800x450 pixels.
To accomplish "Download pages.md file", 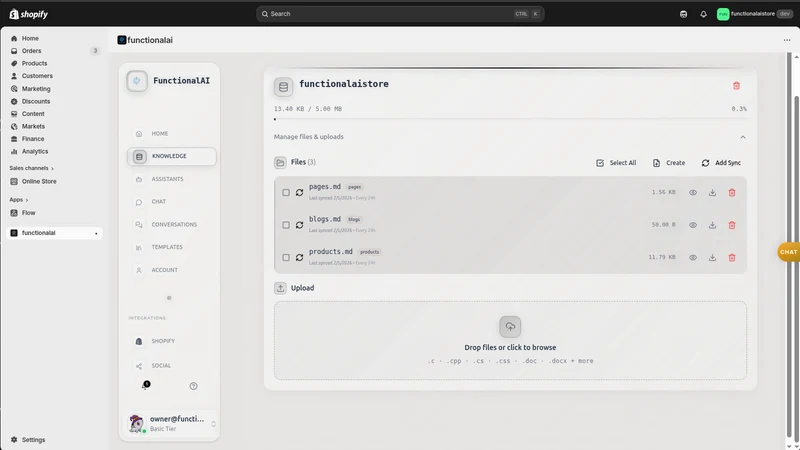I will pos(712,193).
